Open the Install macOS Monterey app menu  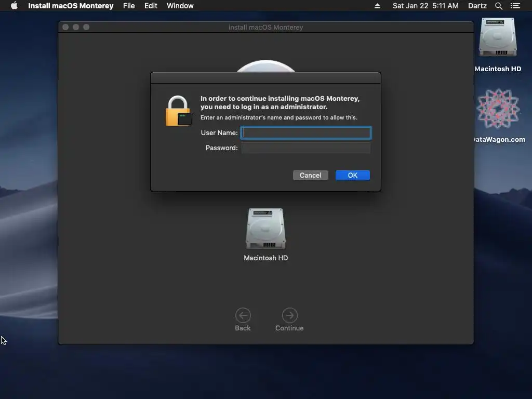(71, 6)
